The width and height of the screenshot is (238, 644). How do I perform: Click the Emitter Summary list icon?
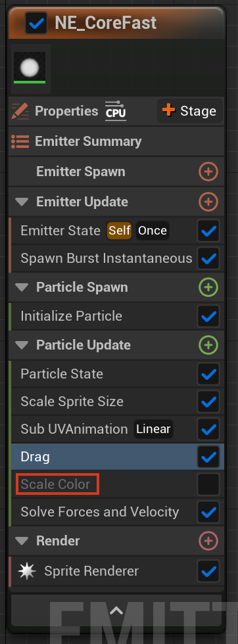(x=20, y=141)
